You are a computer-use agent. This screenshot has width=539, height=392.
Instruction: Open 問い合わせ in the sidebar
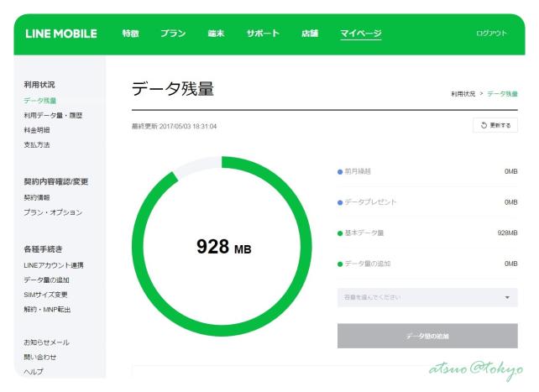[x=39, y=357]
